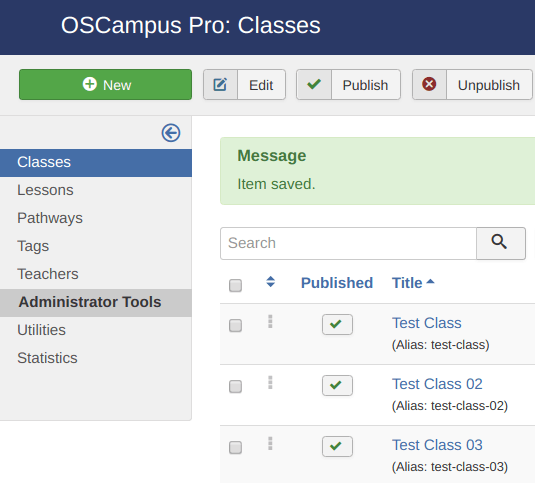Image resolution: width=535 pixels, height=483 pixels.
Task: Open Classes in the sidebar
Action: point(96,162)
